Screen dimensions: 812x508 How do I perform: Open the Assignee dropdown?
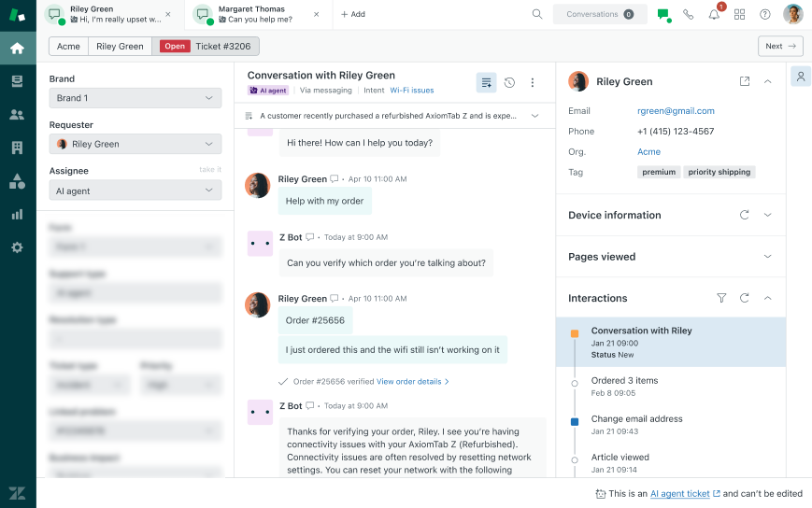135,190
